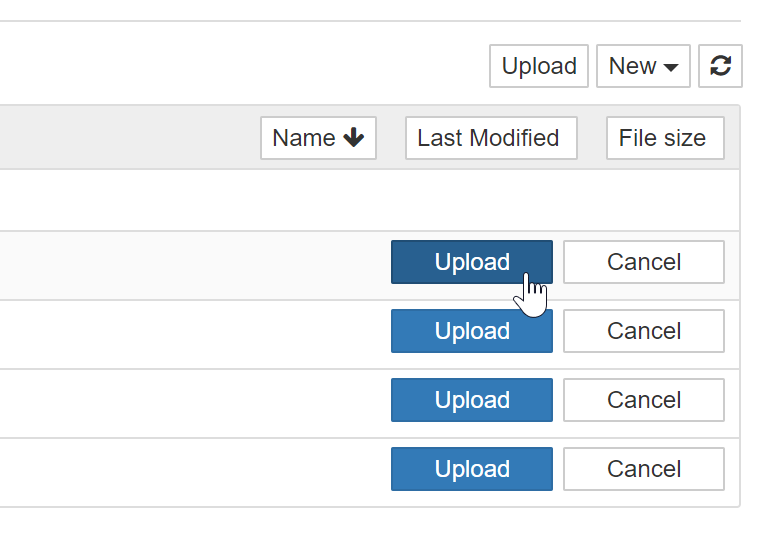
Task: Cancel the last pending upload
Action: point(643,469)
